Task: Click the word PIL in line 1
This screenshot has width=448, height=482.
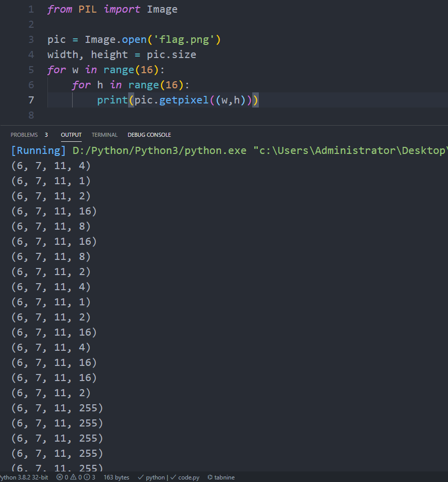Action: coord(88,9)
